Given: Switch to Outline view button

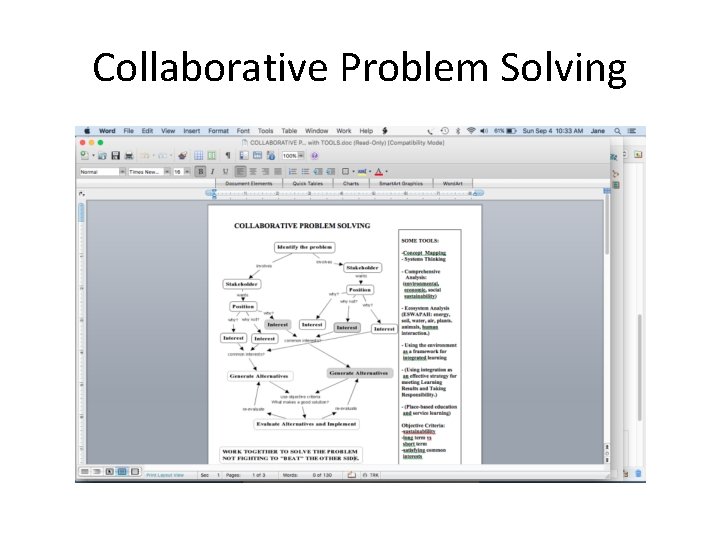Looking at the screenshot, I should point(97,472).
